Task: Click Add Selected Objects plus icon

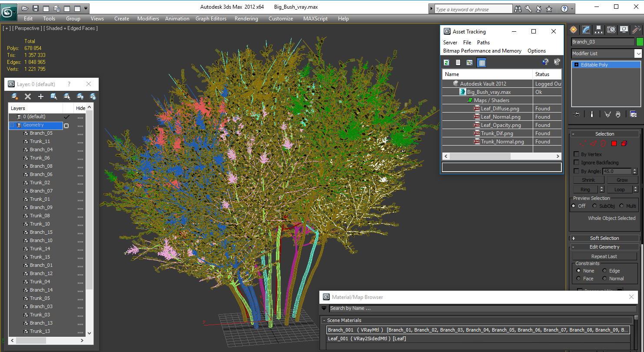Action: point(41,96)
